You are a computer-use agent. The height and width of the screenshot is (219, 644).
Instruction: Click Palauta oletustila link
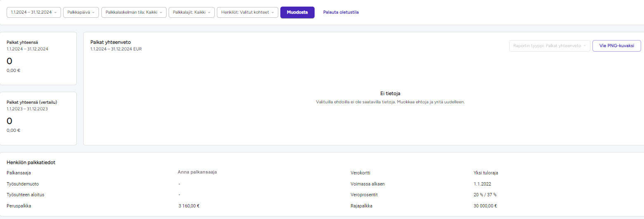tap(341, 12)
